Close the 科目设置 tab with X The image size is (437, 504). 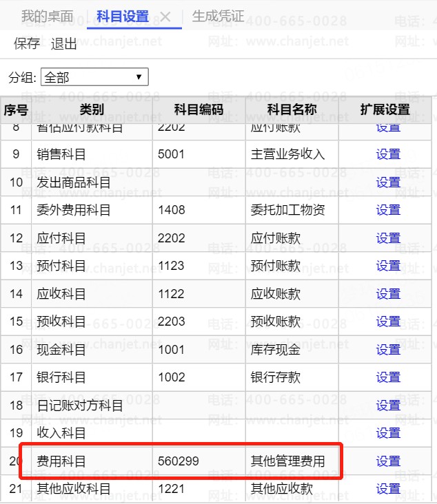click(165, 17)
